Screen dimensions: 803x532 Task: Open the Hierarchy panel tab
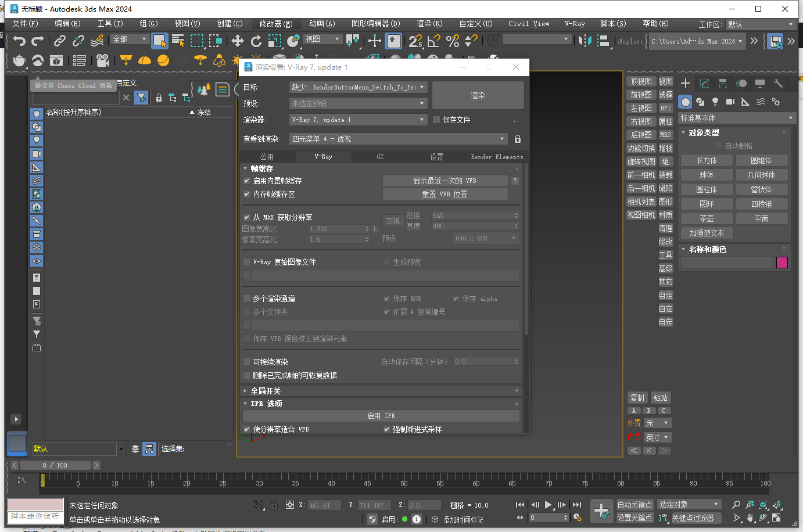point(723,84)
